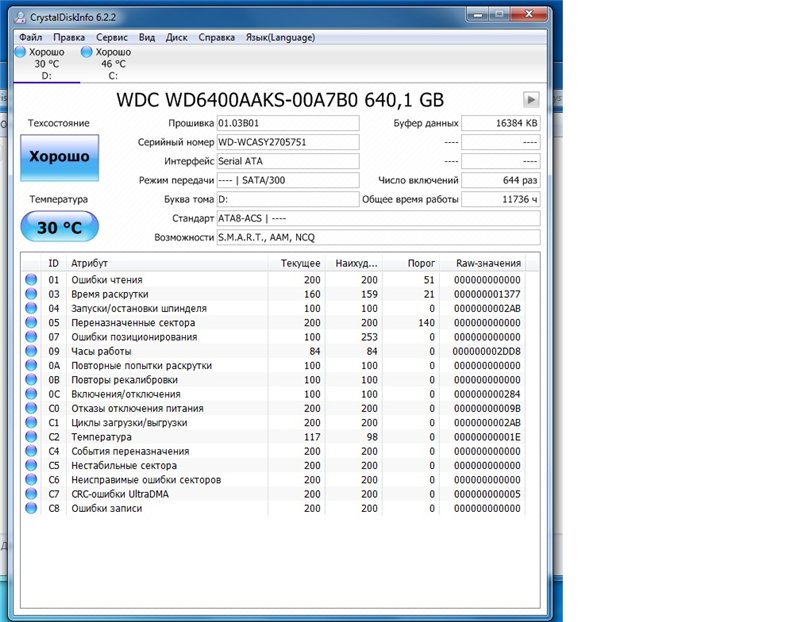Click raw value 000000000284

click(x=487, y=394)
